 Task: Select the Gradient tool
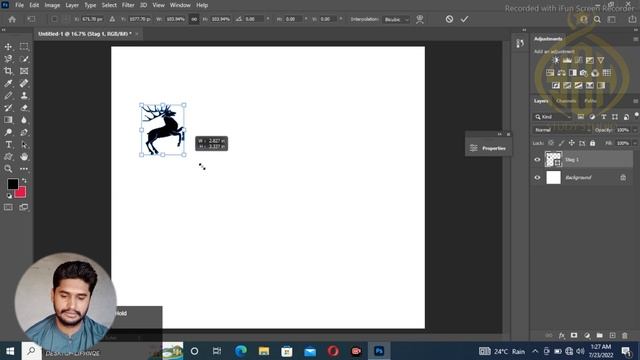[x=8, y=120]
